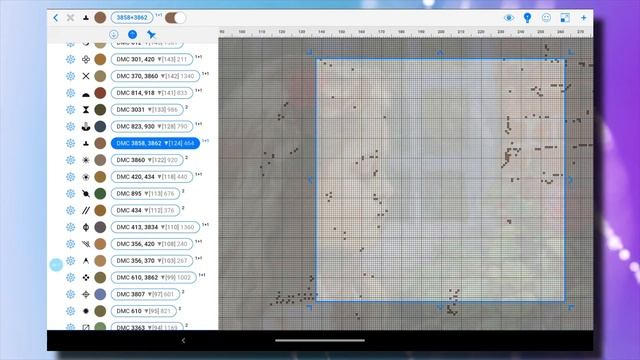Open gear settings for DMC 301, 420
Viewport: 640px width, 360px height.
[x=71, y=59]
